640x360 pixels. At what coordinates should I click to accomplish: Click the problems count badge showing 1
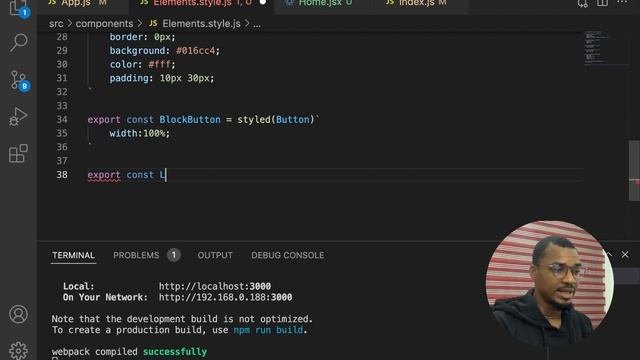coord(173,255)
